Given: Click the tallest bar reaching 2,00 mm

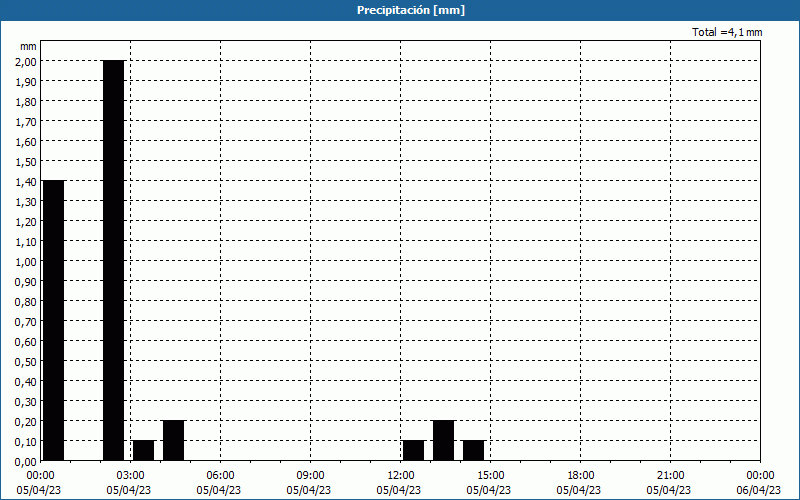Looking at the screenshot, I should pyautogui.click(x=114, y=261).
